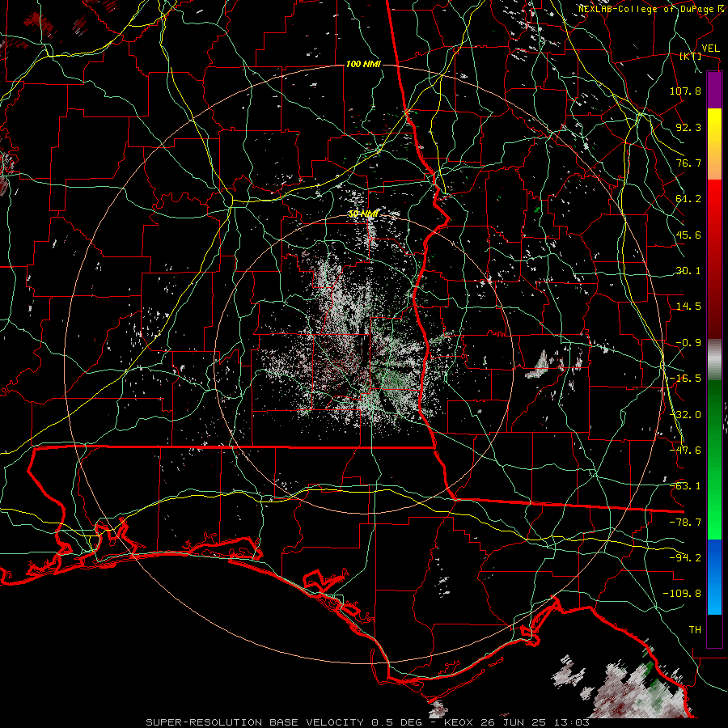Click the 30.1 velocity scale value
The height and width of the screenshot is (728, 728).
pyautogui.click(x=688, y=271)
